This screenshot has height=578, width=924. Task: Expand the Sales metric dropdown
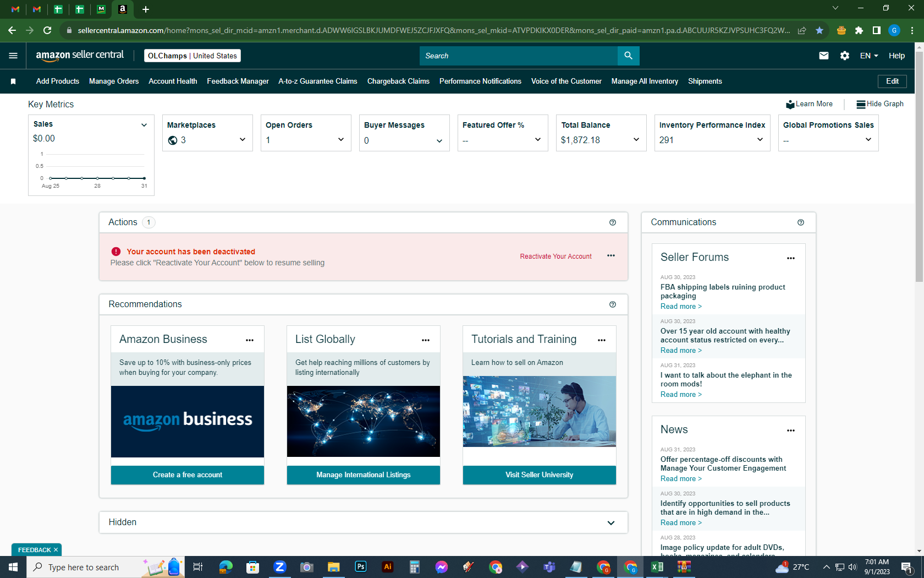pos(144,125)
